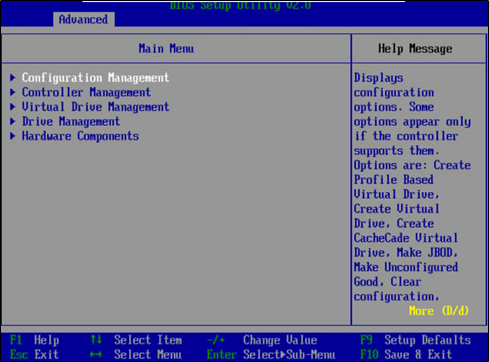This screenshot has width=489, height=362.
Task: Click 'Make Unconfigured' help text line
Action: [x=406, y=267]
